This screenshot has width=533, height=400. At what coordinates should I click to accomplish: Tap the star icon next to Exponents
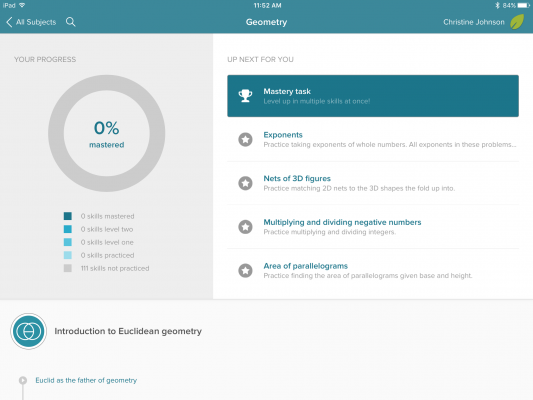pos(245,139)
